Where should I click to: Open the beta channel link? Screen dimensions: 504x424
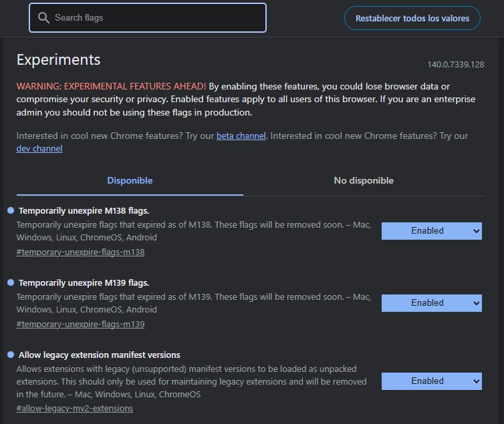point(241,136)
